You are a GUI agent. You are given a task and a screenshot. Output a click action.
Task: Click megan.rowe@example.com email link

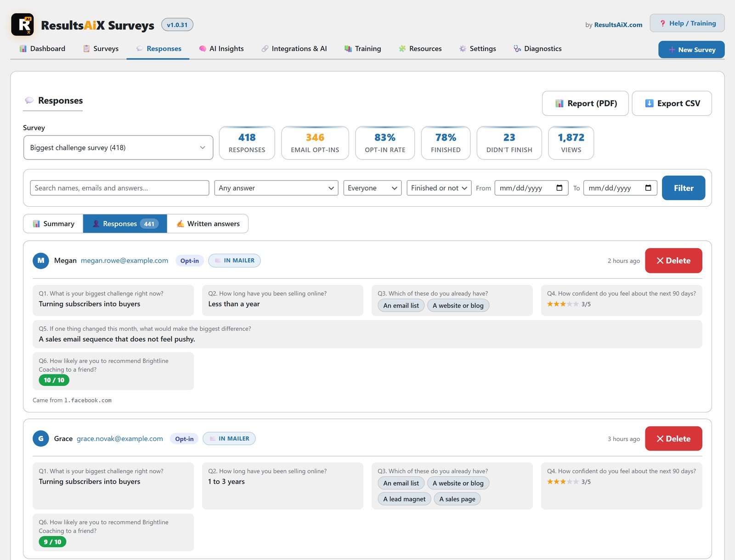tap(124, 260)
